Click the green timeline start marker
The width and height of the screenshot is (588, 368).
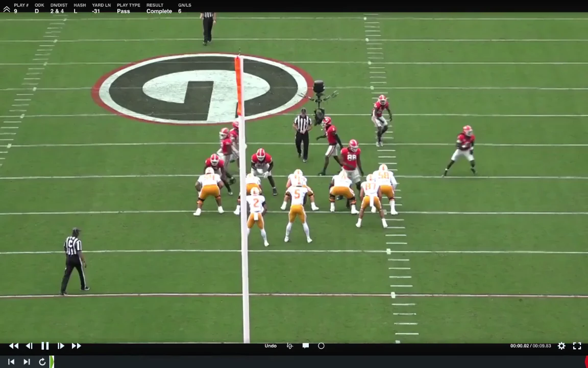click(x=52, y=362)
